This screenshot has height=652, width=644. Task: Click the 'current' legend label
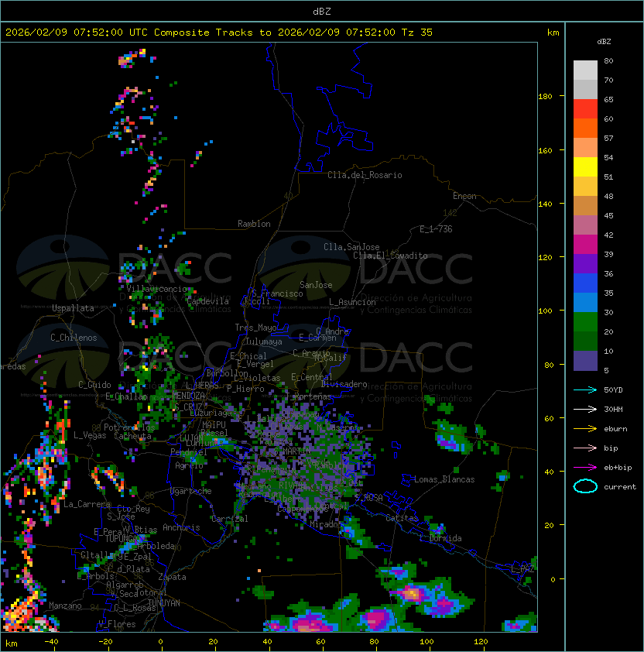620,487
